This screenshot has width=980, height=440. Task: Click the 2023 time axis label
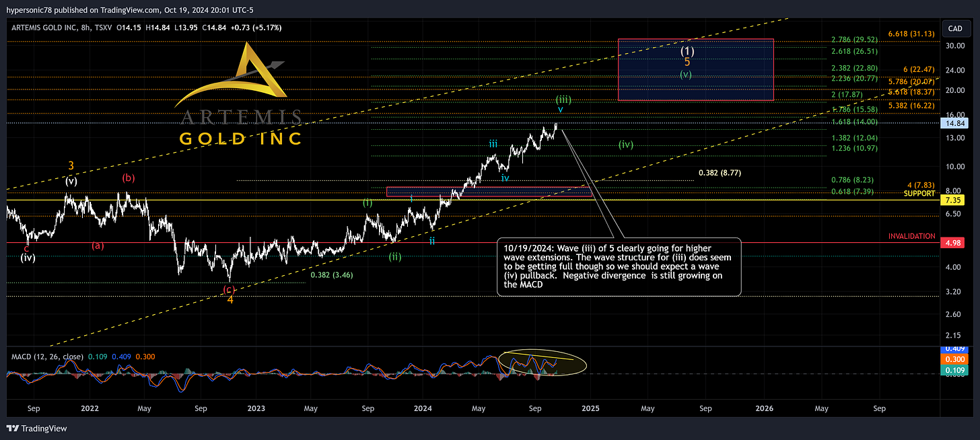[256, 408]
